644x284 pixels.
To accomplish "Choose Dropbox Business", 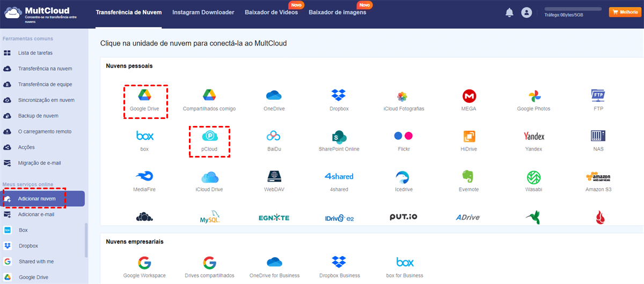I will (x=339, y=266).
